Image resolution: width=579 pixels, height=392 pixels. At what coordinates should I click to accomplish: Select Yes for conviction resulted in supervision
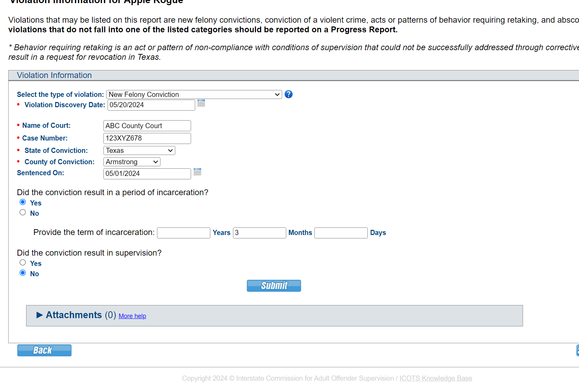[x=23, y=262]
